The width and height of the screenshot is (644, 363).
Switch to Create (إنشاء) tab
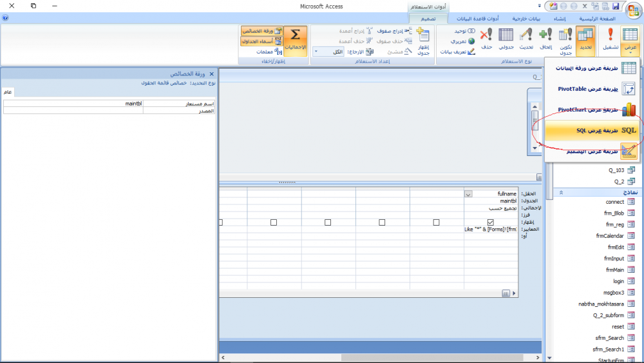pyautogui.click(x=560, y=19)
